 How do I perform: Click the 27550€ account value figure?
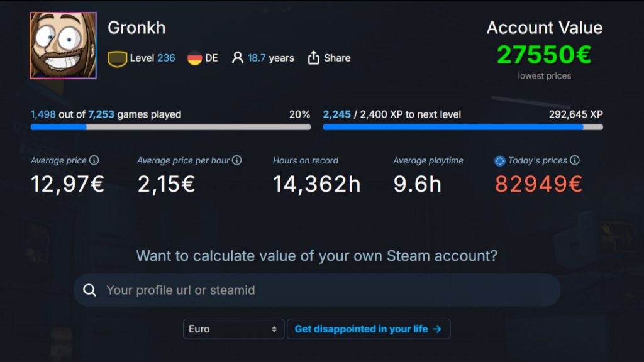[x=544, y=55]
